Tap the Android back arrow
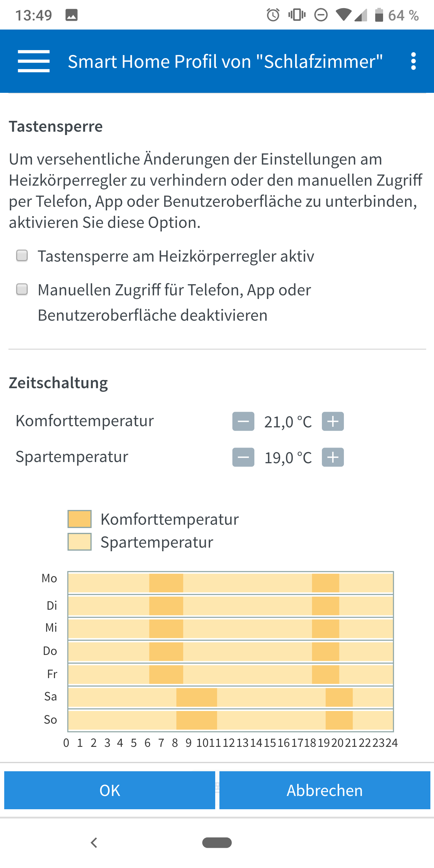 tap(94, 842)
